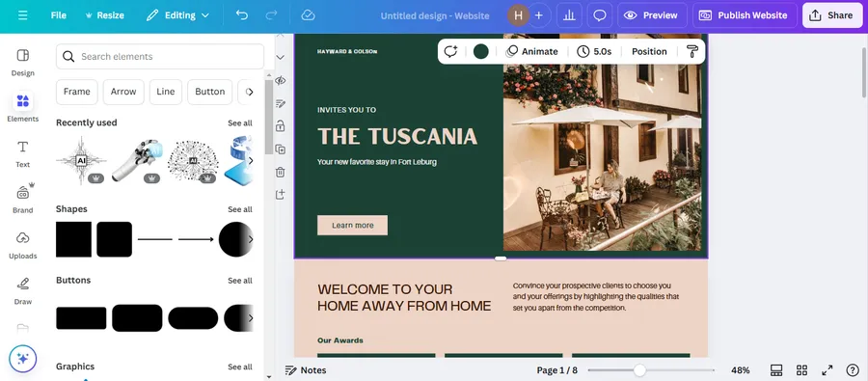
Task: Duplicate the page with copy icon
Action: pos(280,149)
